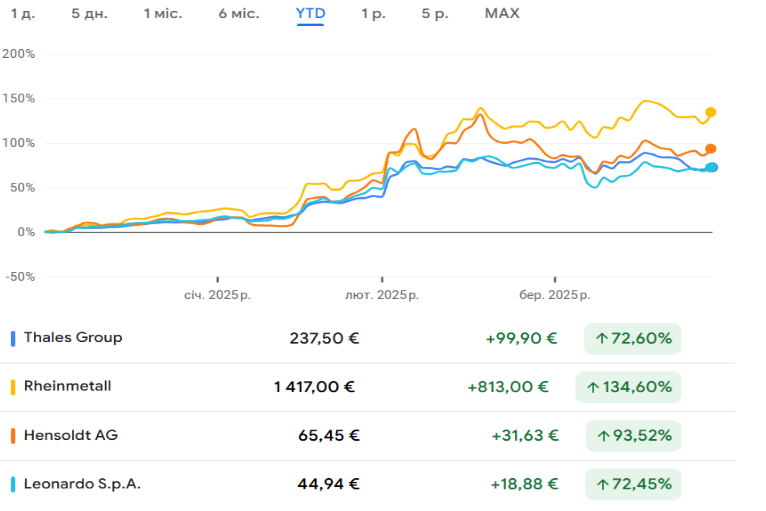Image resolution: width=766 pixels, height=511 pixels.
Task: Select the 1 д. time range tab
Action: [21, 14]
